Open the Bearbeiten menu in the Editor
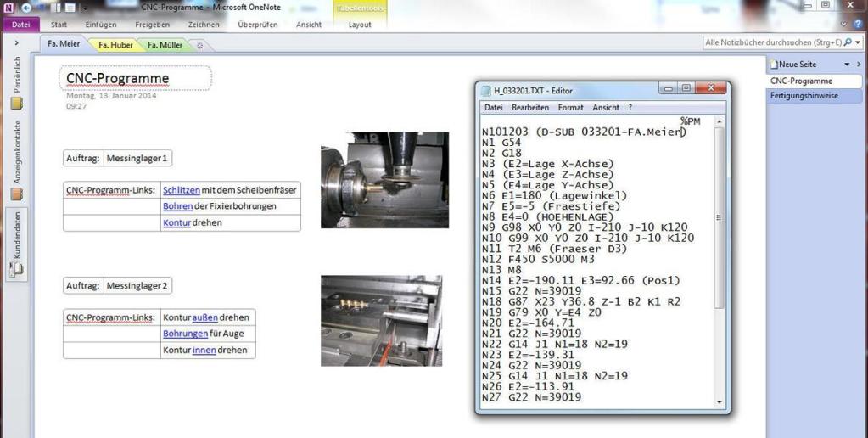The width and height of the screenshot is (868, 438). coord(529,108)
